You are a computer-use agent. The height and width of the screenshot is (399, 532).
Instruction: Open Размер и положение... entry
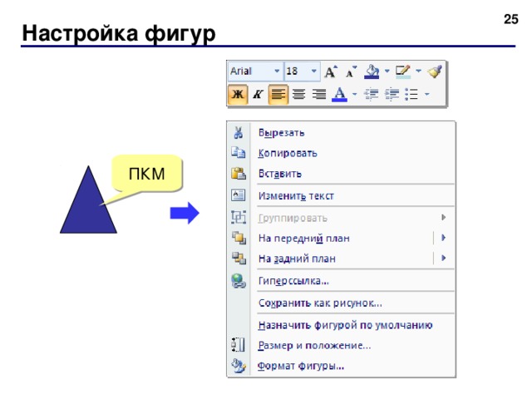341,346
